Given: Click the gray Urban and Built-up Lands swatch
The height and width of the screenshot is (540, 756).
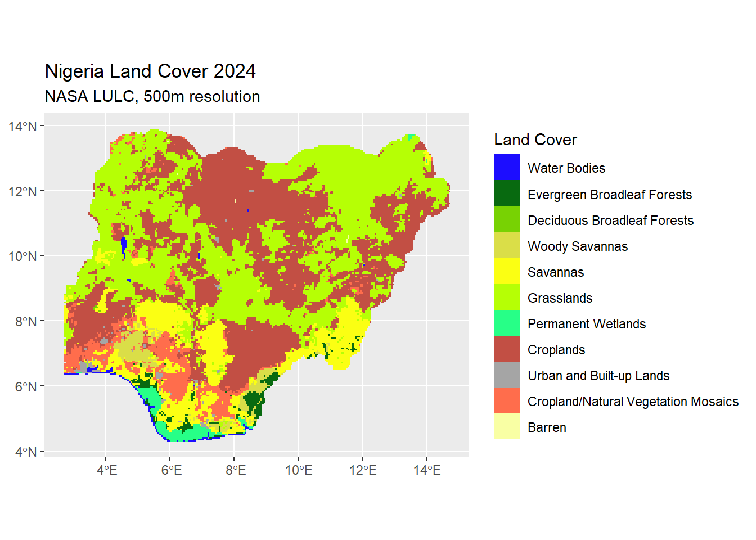Looking at the screenshot, I should [506, 375].
